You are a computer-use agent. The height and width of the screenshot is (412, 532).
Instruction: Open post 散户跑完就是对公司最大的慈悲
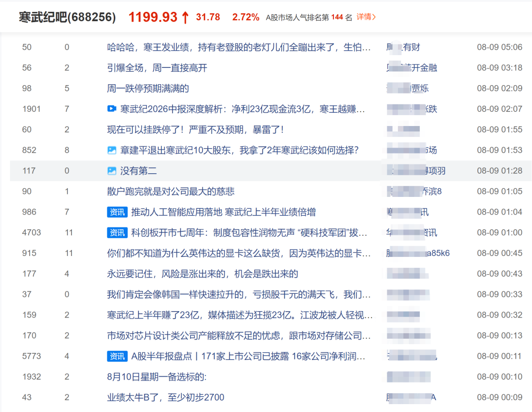click(x=170, y=191)
